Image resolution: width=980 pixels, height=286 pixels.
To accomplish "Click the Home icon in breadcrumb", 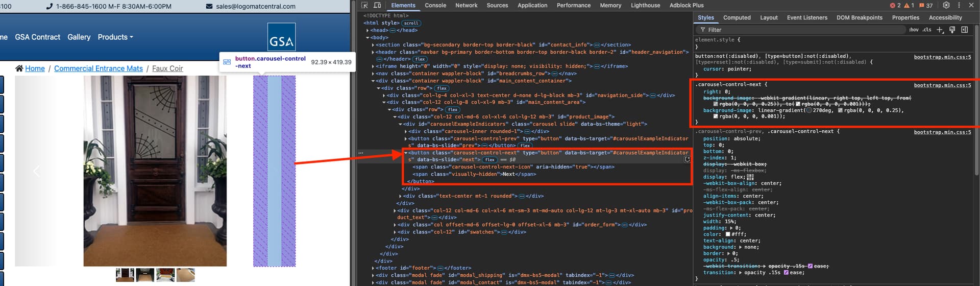I will [19, 68].
